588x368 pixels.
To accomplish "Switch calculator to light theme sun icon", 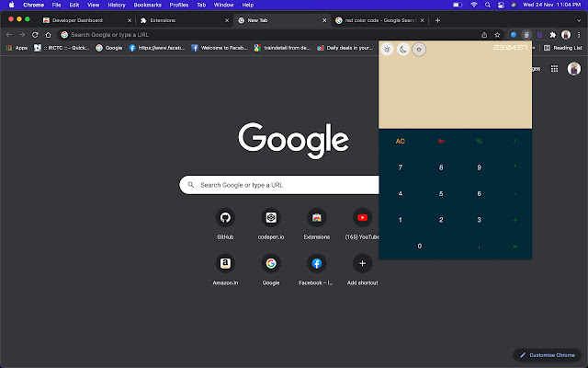I will point(387,49).
